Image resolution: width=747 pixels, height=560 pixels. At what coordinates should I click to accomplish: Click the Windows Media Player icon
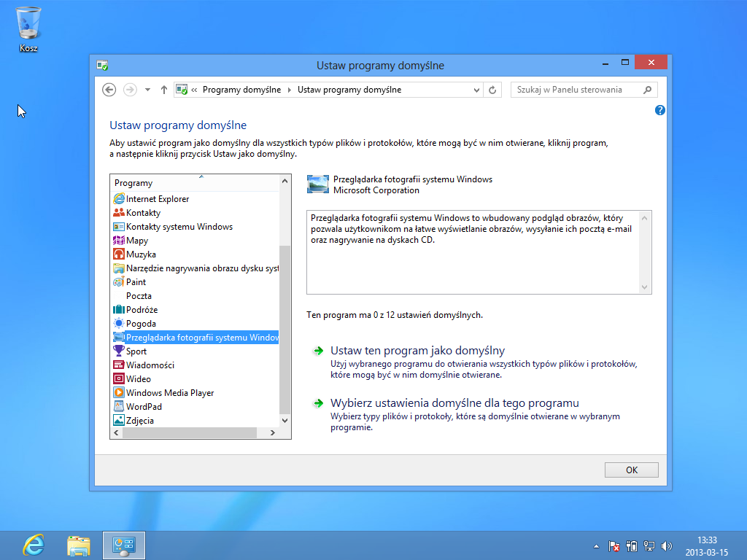click(x=119, y=392)
